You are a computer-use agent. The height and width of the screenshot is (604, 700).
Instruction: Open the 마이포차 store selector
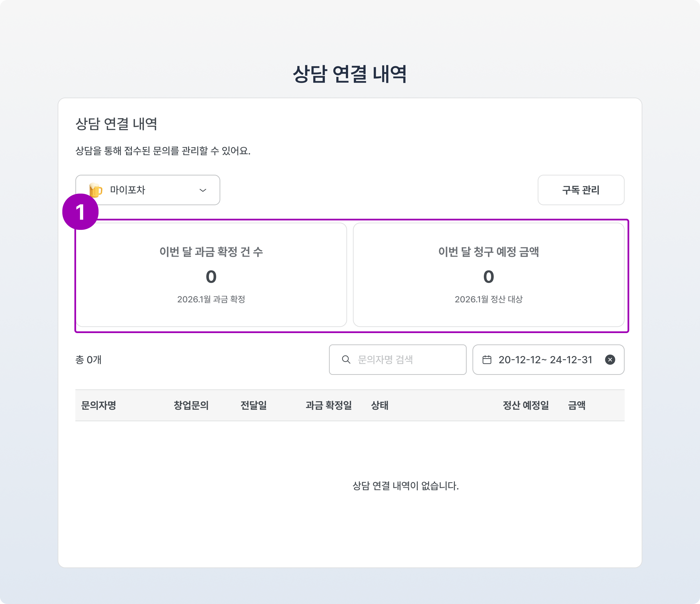pyautogui.click(x=148, y=190)
